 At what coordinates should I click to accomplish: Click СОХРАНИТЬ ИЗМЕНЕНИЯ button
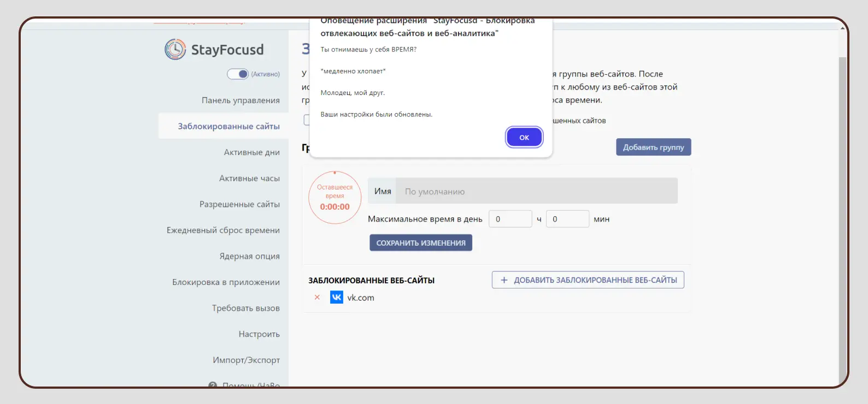421,243
